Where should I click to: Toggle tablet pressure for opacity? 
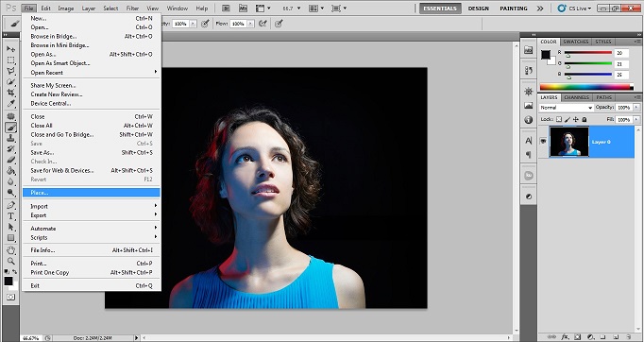205,24
